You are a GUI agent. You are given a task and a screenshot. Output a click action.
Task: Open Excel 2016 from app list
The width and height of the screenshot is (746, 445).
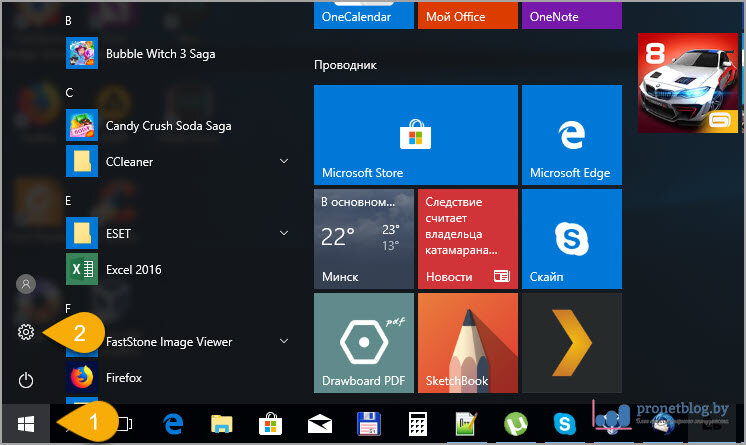(178, 269)
